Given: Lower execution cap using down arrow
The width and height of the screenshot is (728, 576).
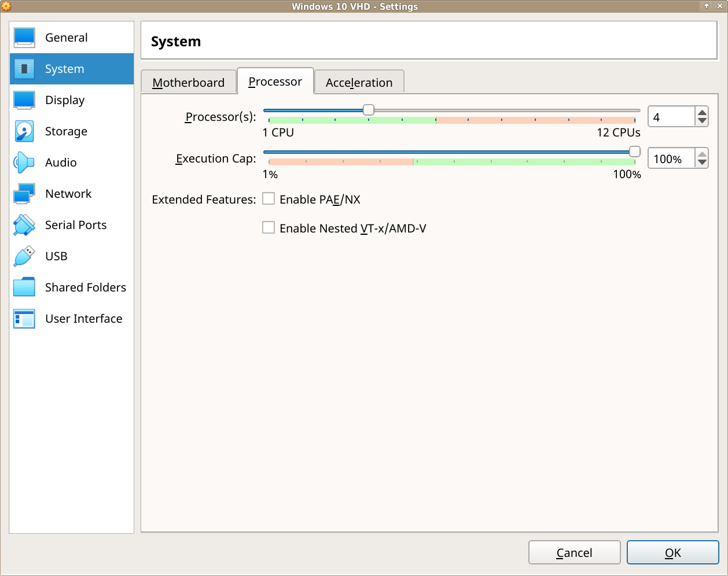Looking at the screenshot, I should click(x=702, y=163).
